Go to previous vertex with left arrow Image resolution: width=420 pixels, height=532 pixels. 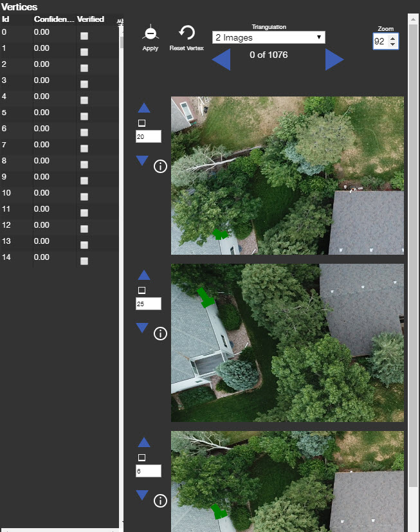tap(221, 59)
